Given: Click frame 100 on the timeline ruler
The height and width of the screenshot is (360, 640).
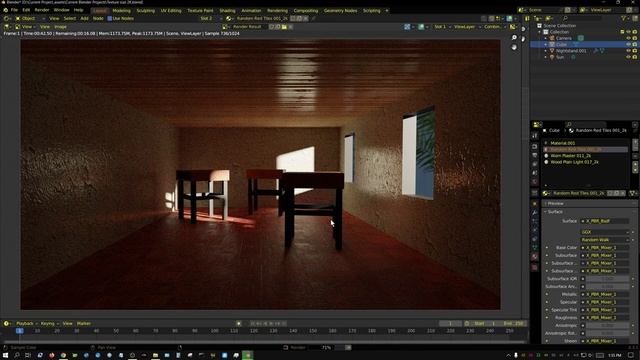Looking at the screenshot, I should tap(214, 331).
